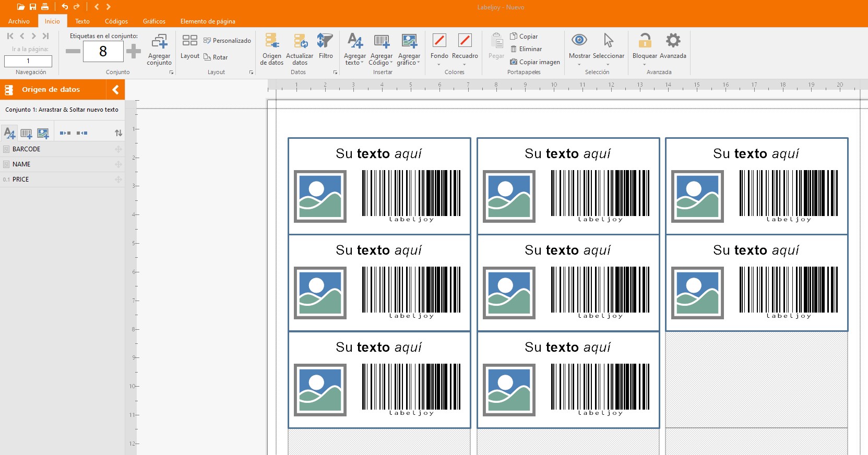Decrease labels in set with minus button
868x455 pixels.
pyautogui.click(x=73, y=51)
